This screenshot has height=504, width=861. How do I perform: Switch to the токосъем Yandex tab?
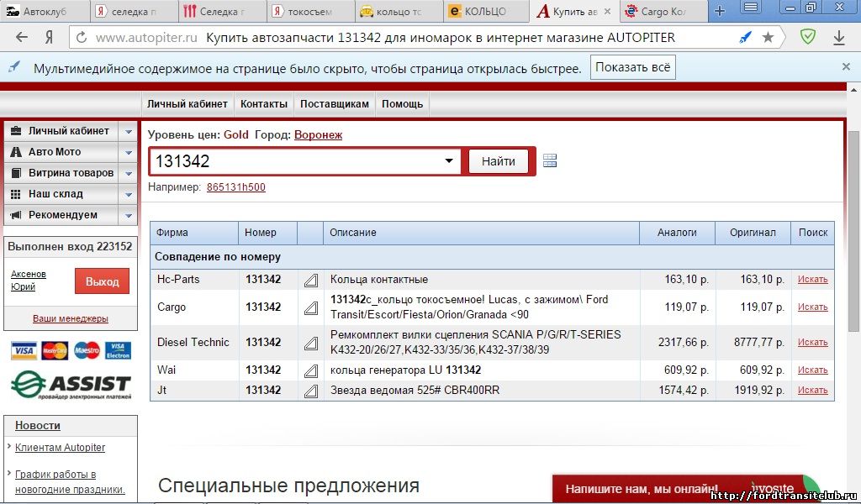pyautogui.click(x=309, y=11)
